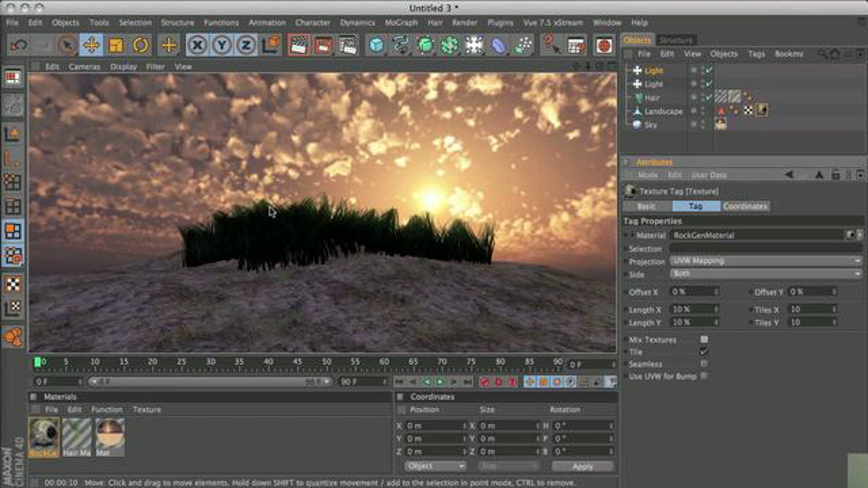The width and height of the screenshot is (868, 488).
Task: Click the back arrow in Attributes panel
Action: [789, 175]
